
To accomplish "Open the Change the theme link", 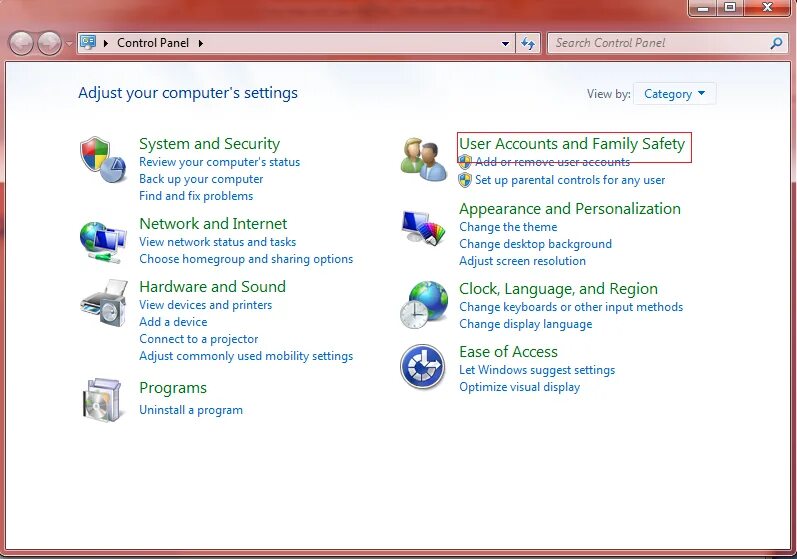I will click(x=508, y=227).
